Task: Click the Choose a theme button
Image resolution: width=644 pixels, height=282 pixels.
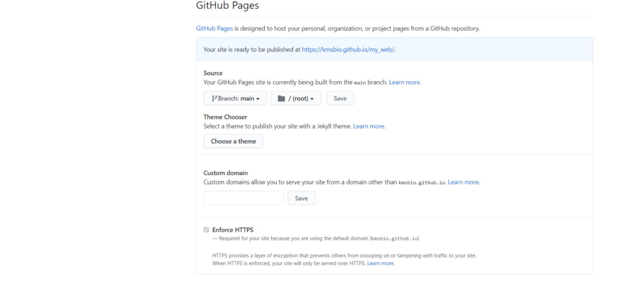Action: point(233,141)
